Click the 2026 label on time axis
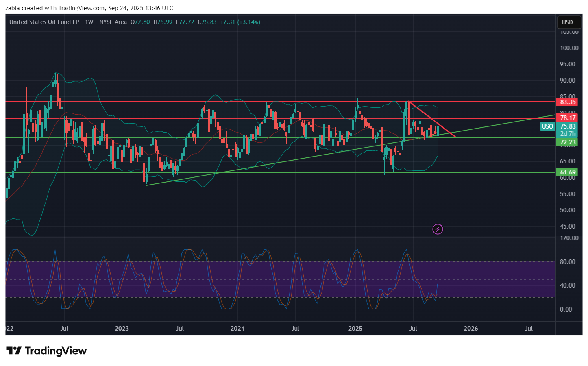 471,329
